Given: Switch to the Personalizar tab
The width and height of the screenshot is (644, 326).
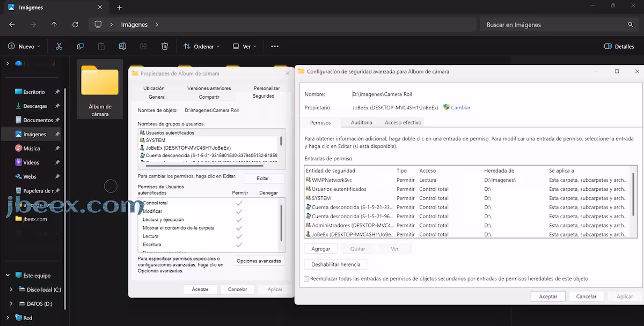Looking at the screenshot, I should click(x=267, y=88).
